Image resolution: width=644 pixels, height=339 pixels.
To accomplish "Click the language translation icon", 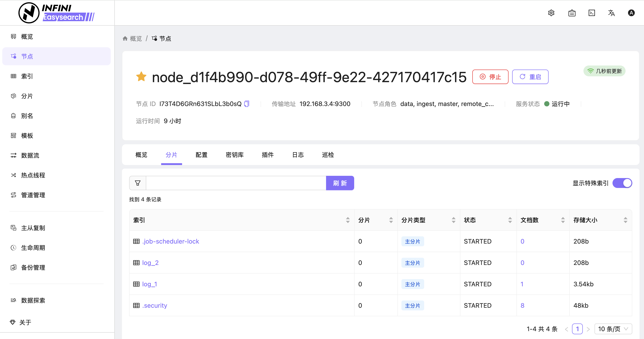I will click(x=612, y=13).
